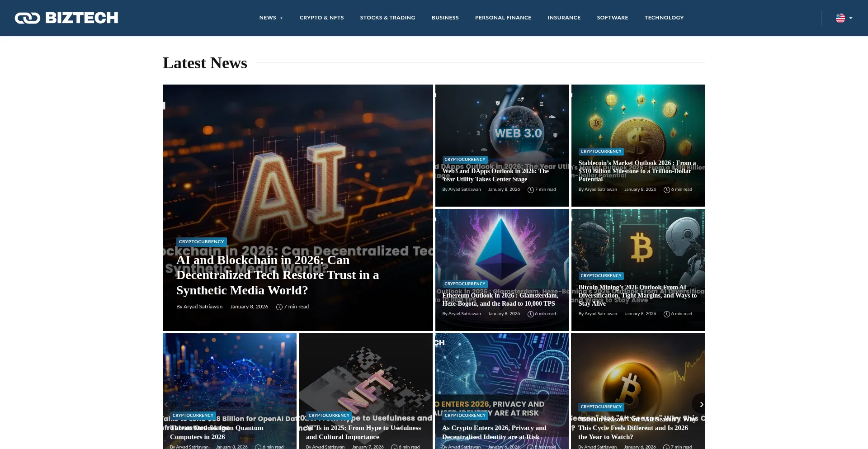
Task: Click the clock icon on the Web3 and DApps article
Action: pyautogui.click(x=530, y=189)
